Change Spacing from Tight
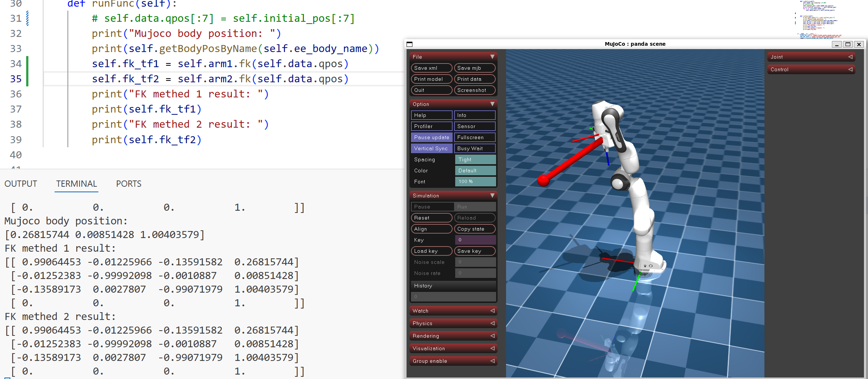 (x=475, y=159)
